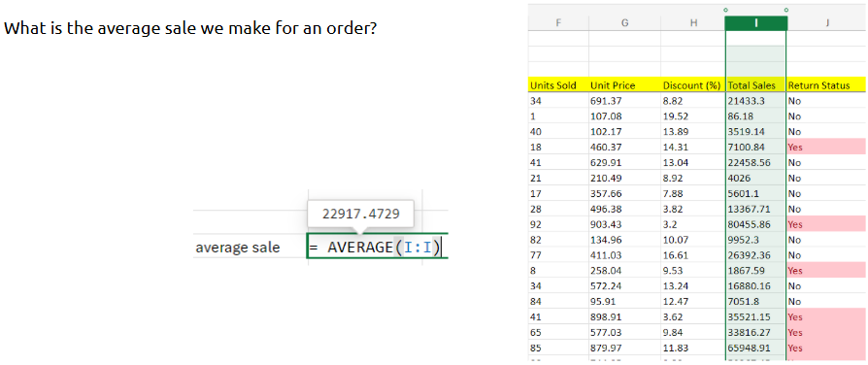Select column F header
The image size is (868, 365).
(x=558, y=24)
